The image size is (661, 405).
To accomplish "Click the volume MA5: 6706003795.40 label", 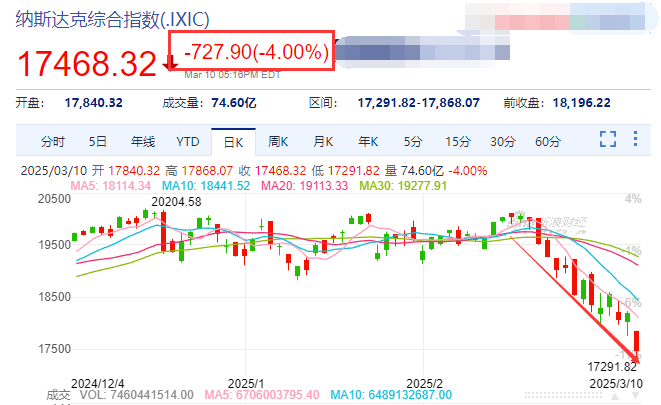I will pyautogui.click(x=262, y=395).
